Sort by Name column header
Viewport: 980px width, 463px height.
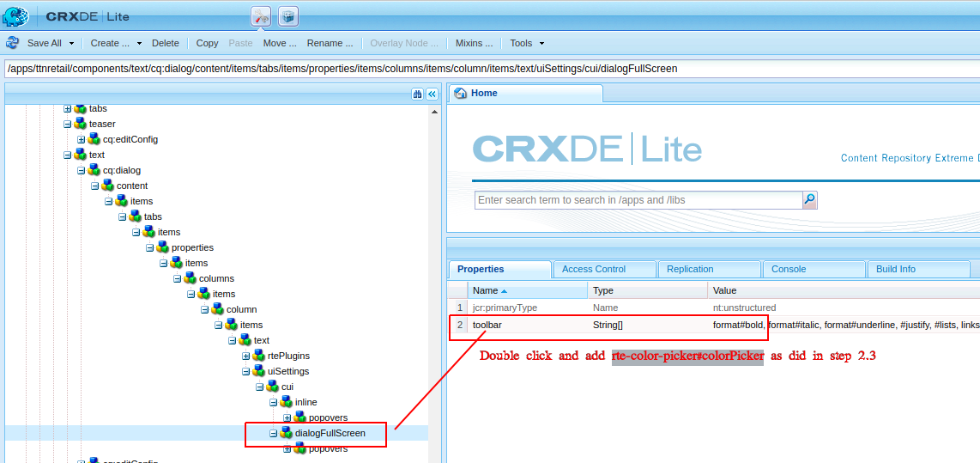click(x=528, y=290)
